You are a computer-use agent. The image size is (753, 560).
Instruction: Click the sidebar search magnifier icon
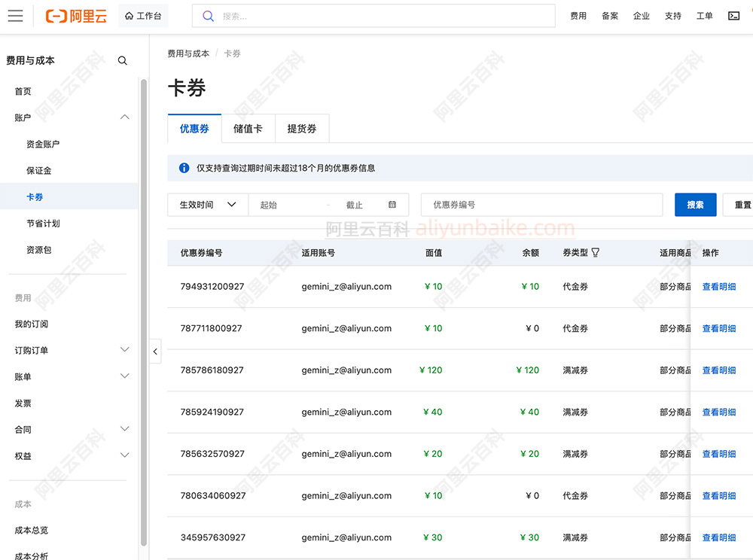[123, 61]
